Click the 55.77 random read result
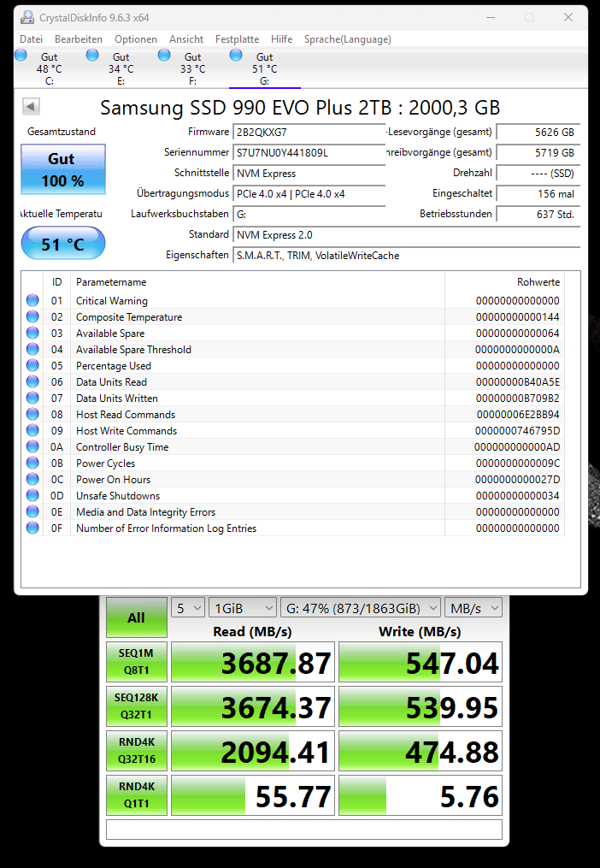Screen dimensions: 600x868 [253, 795]
